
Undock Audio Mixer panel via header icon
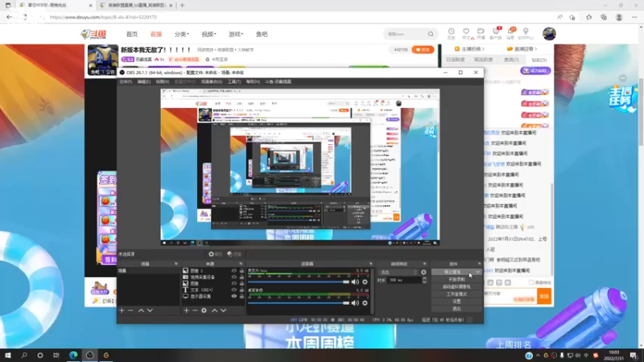[x=371, y=264]
